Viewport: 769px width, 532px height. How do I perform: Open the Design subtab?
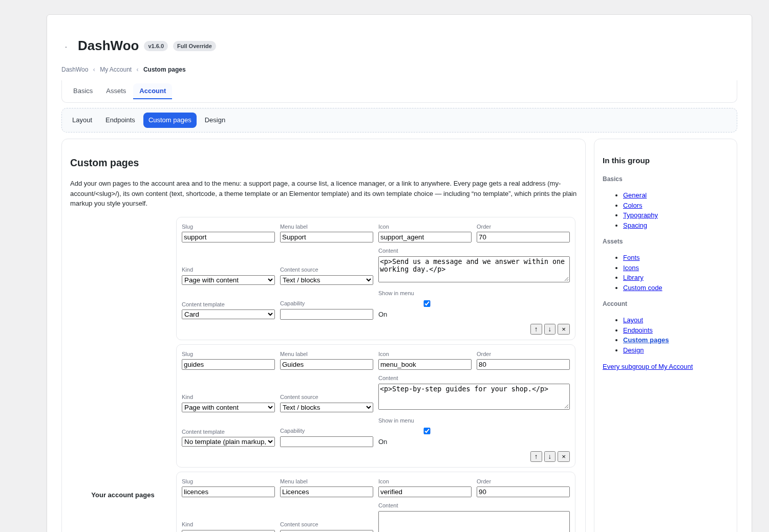(215, 120)
